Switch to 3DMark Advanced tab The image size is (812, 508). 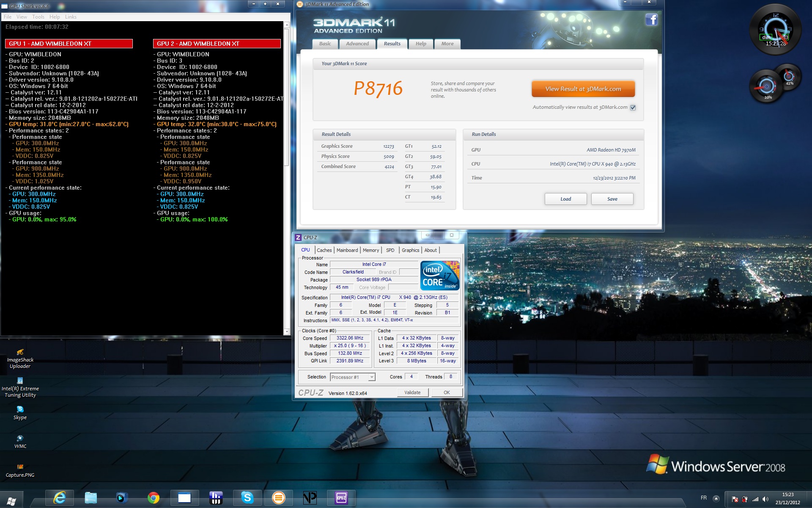pyautogui.click(x=357, y=44)
